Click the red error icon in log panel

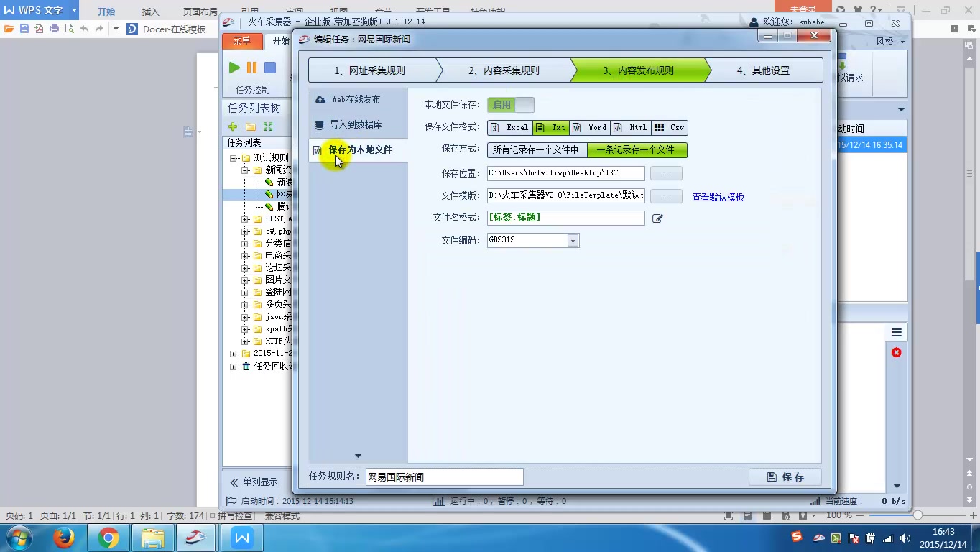click(896, 352)
